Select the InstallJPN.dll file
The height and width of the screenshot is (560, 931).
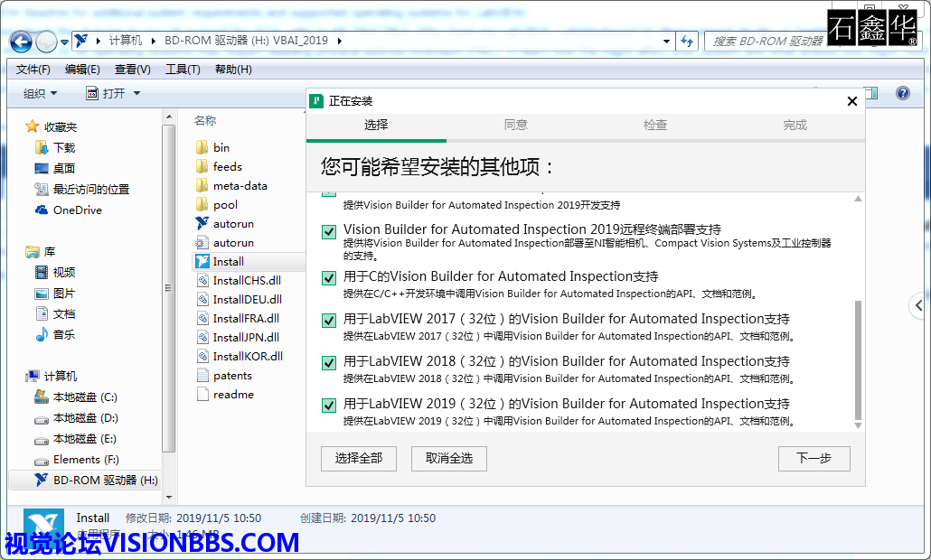click(238, 338)
